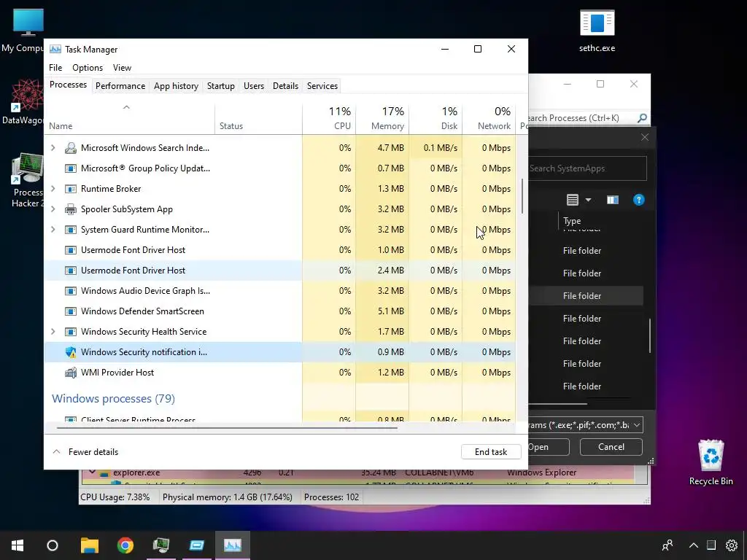Click the Windows Defender SmartScreen icon
The width and height of the screenshot is (747, 560).
[x=71, y=311]
